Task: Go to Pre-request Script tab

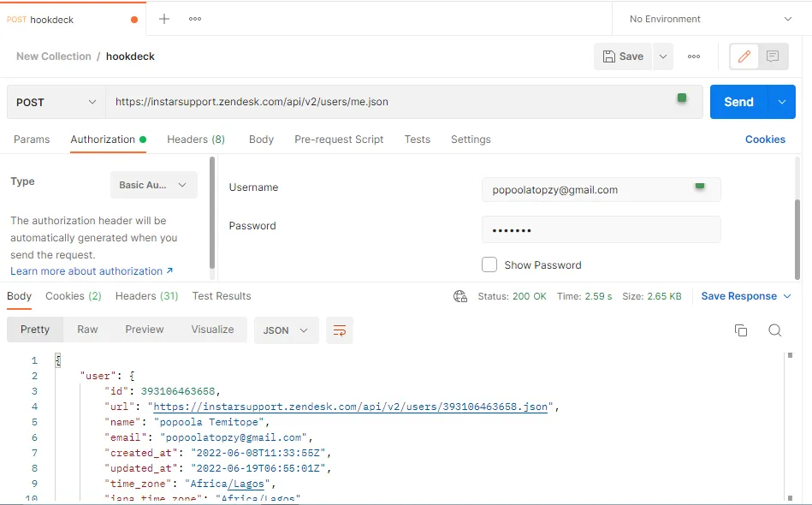Action: (x=339, y=140)
